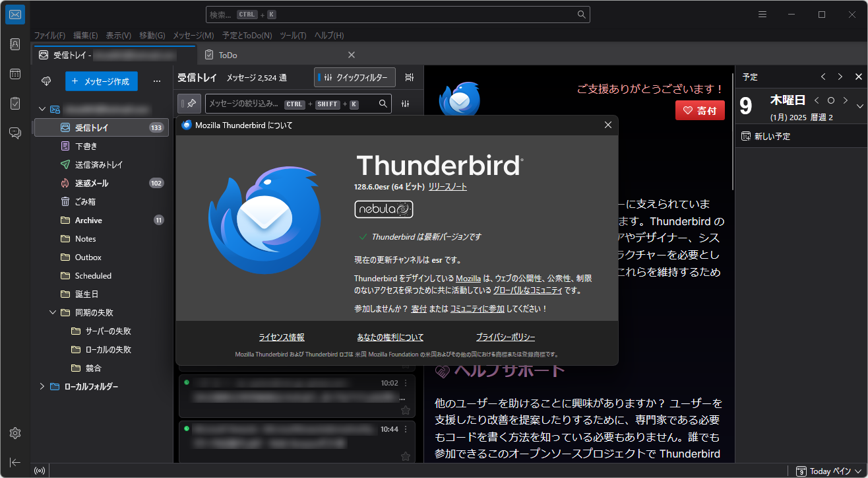Toggle the クイックフィルター bar
868x478 pixels.
pos(354,77)
